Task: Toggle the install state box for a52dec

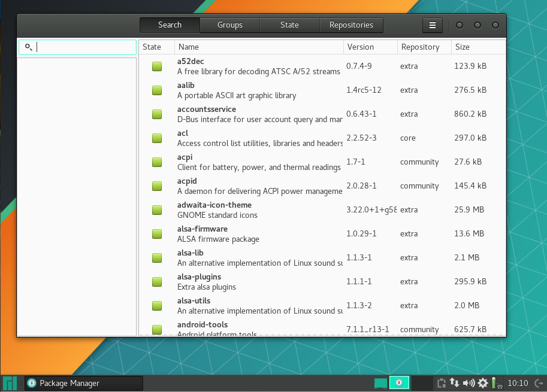Action: pos(156,66)
